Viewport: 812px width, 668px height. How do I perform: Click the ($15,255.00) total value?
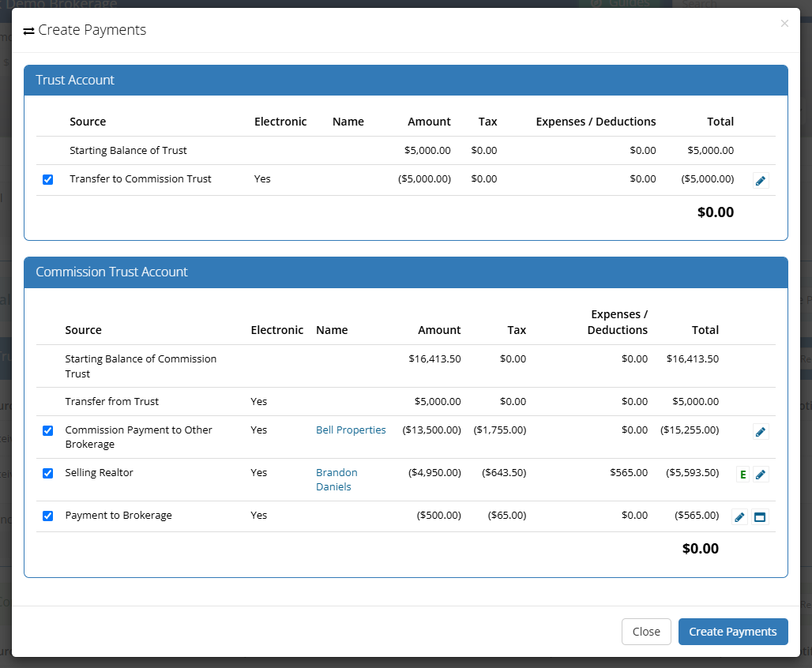(x=690, y=430)
